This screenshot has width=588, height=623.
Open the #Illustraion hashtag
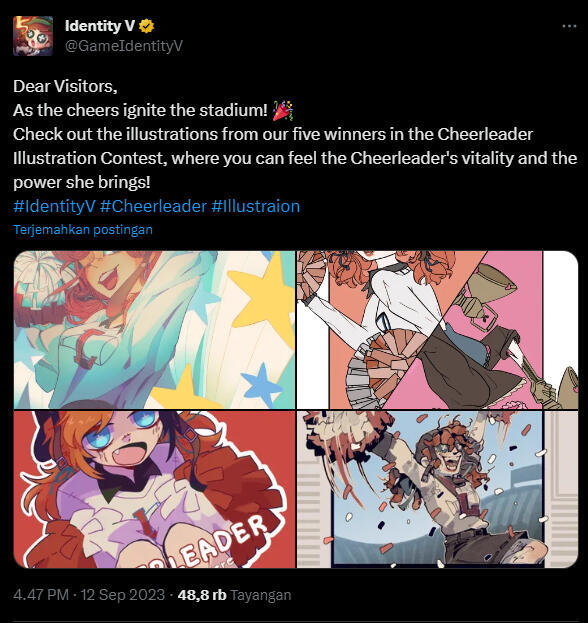(x=255, y=206)
